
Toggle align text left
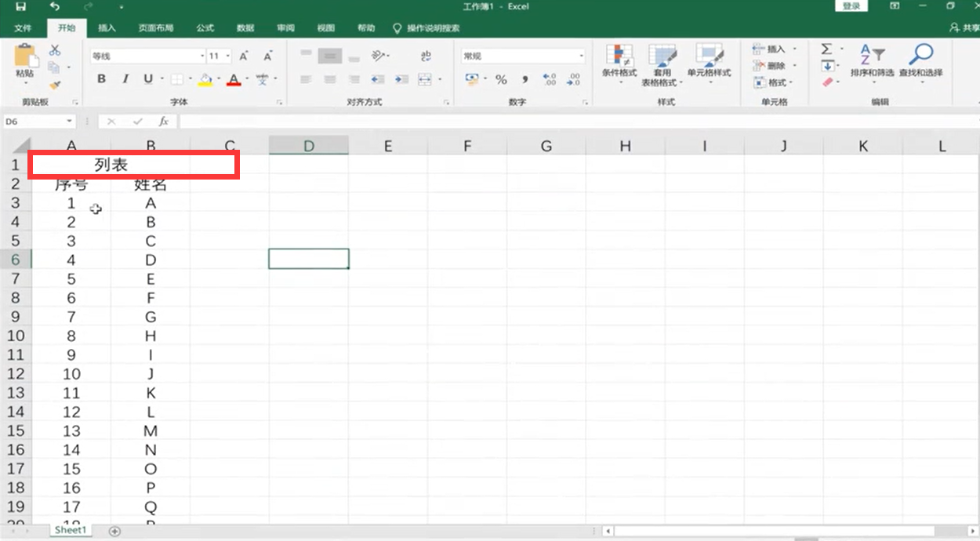tap(306, 79)
